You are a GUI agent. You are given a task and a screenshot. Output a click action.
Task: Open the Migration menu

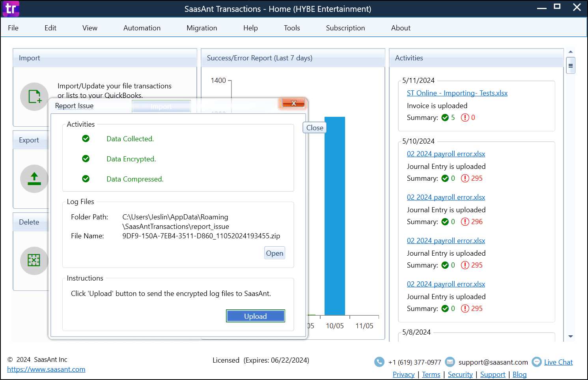point(202,28)
